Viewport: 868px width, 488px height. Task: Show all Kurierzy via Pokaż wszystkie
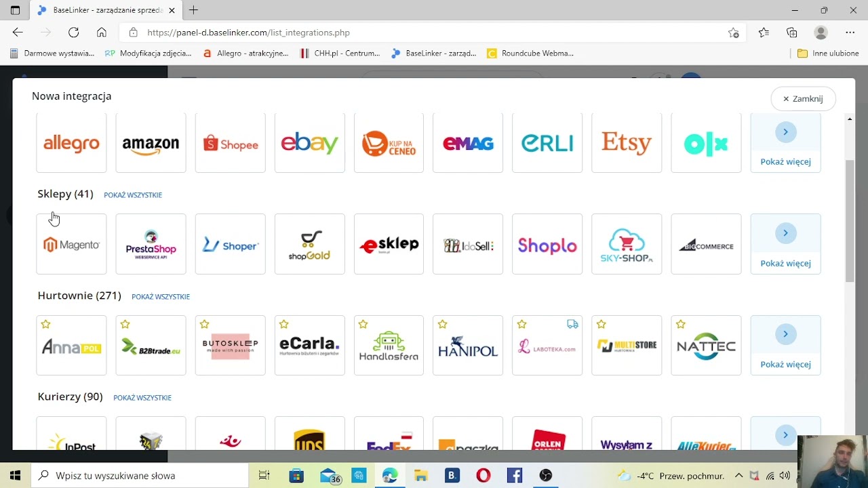point(142,398)
